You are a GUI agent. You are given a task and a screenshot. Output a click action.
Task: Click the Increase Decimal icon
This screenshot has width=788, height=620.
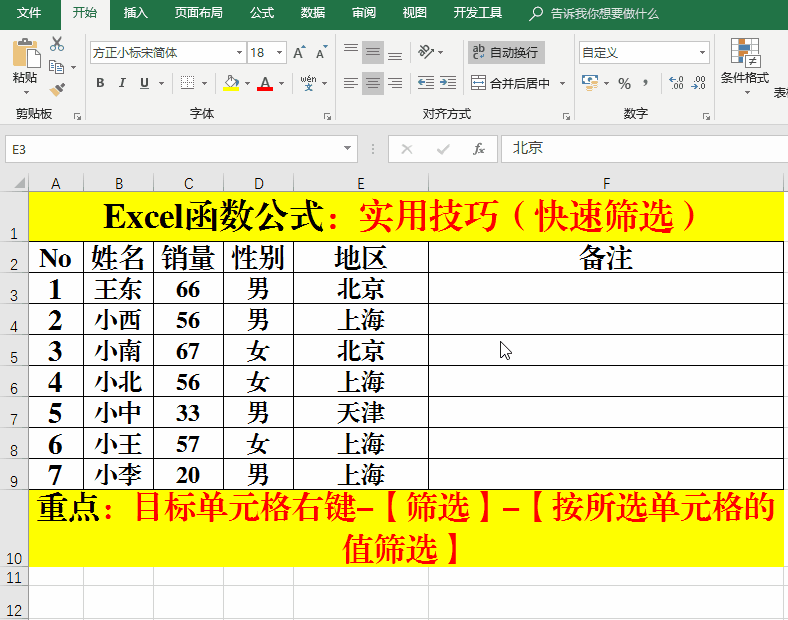click(x=675, y=84)
